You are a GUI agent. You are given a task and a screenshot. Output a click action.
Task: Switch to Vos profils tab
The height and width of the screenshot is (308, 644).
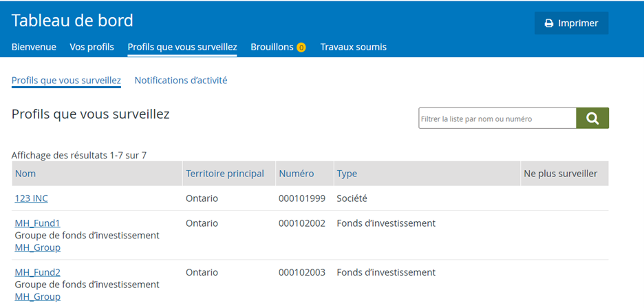coord(92,47)
